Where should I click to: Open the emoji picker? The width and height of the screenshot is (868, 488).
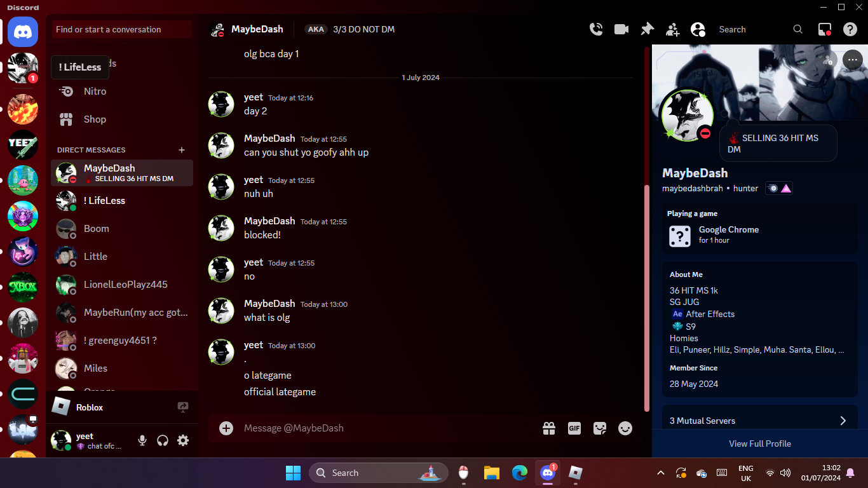[x=625, y=428]
